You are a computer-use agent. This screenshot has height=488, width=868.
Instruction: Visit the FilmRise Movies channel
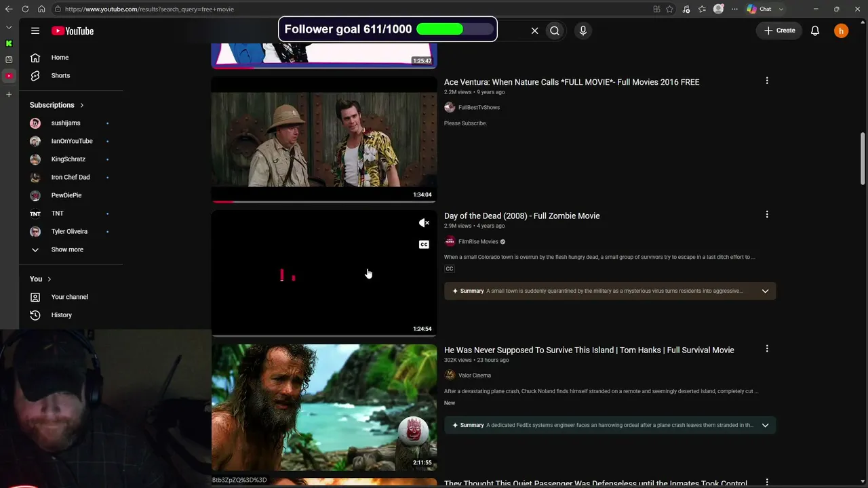click(478, 242)
